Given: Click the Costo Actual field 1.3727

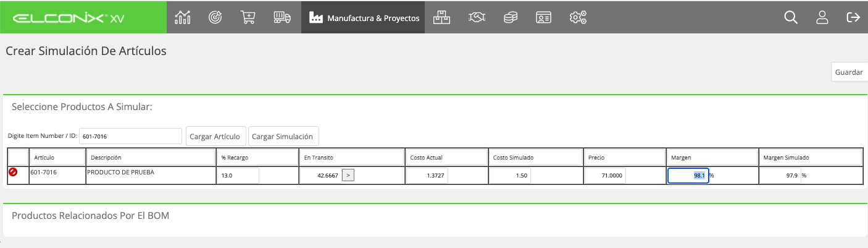Looking at the screenshot, I should (x=427, y=176).
